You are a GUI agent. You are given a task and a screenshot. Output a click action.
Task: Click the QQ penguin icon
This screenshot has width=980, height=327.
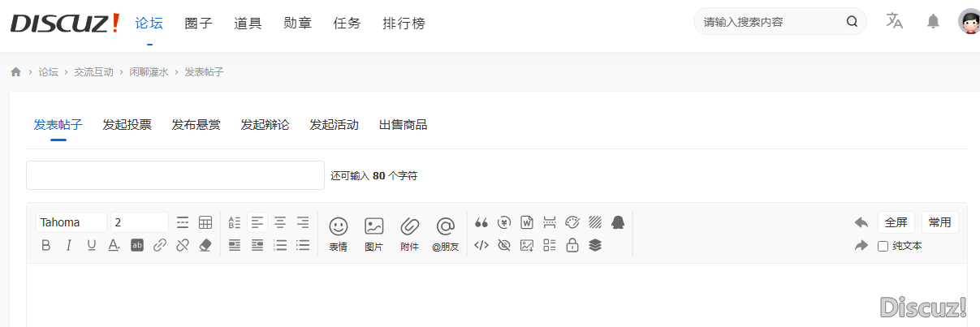618,222
